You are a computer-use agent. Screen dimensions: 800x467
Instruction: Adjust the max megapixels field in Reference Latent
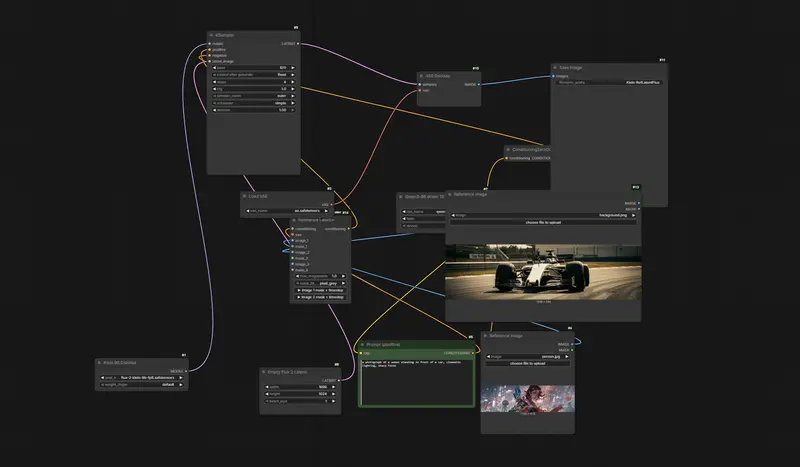(x=320, y=276)
